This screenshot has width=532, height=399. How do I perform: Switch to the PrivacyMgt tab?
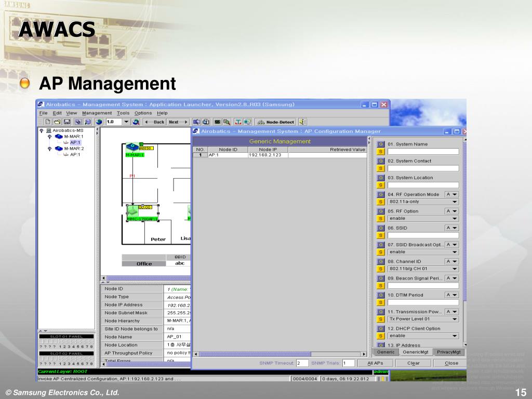(x=448, y=352)
